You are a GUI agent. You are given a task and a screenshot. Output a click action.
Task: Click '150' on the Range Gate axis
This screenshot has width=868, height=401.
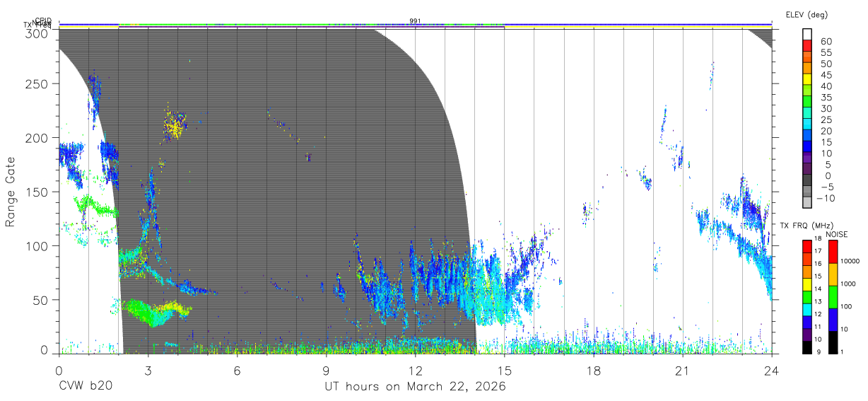(37, 192)
